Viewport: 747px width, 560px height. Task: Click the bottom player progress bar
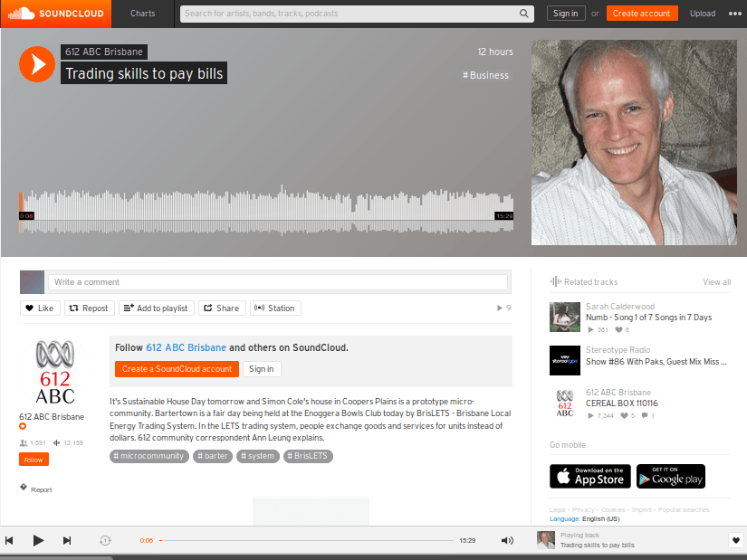tap(306, 540)
